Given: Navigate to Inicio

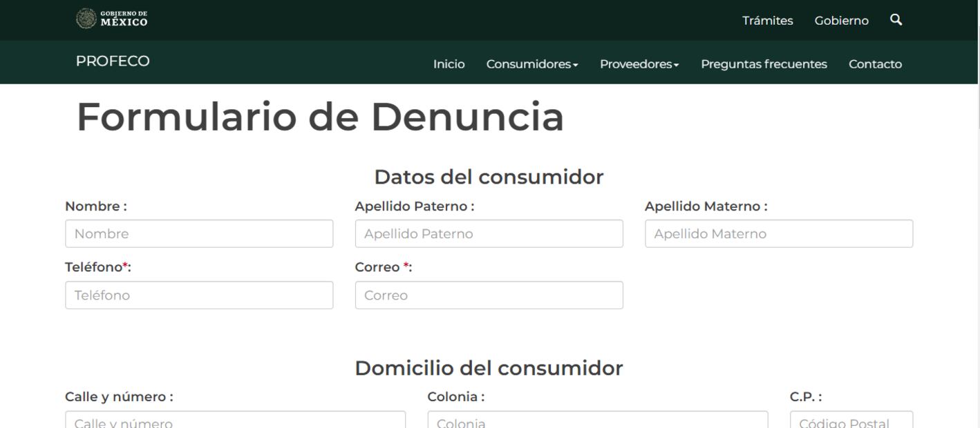Looking at the screenshot, I should pos(449,64).
